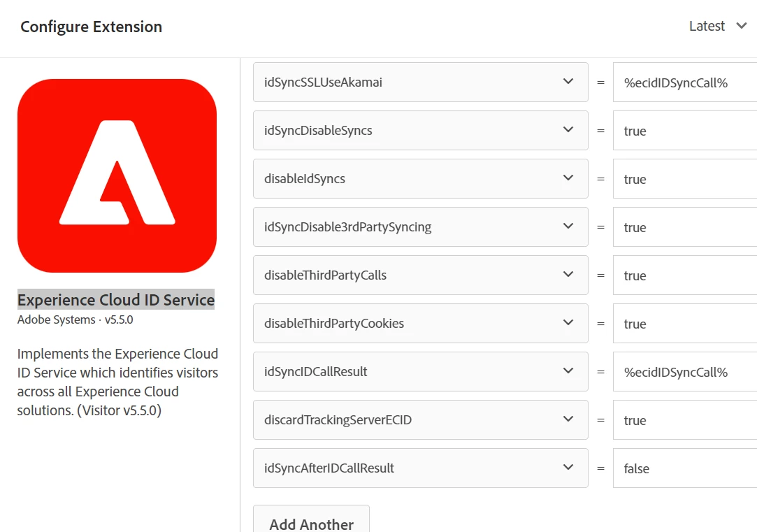This screenshot has height=532, width=757.
Task: Click the Adobe Experience Cloud logo
Action: (x=117, y=175)
